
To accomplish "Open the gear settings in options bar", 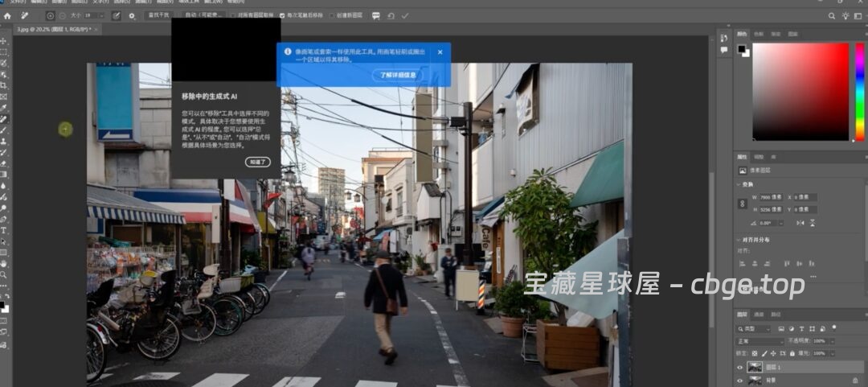I will (x=132, y=16).
